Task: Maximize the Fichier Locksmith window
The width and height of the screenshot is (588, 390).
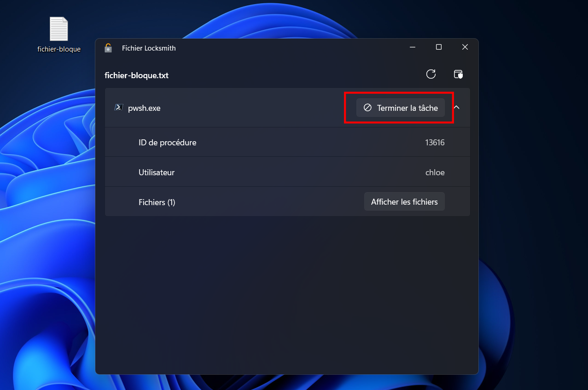Action: pos(439,47)
